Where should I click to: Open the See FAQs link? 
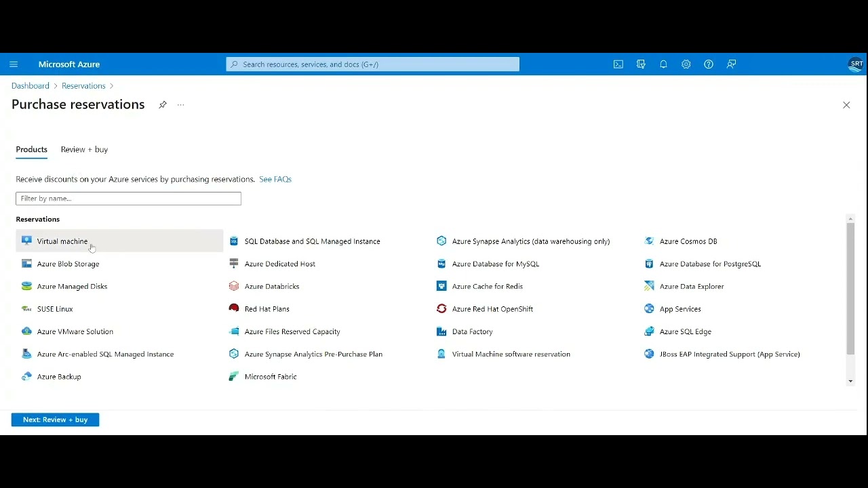coord(275,179)
